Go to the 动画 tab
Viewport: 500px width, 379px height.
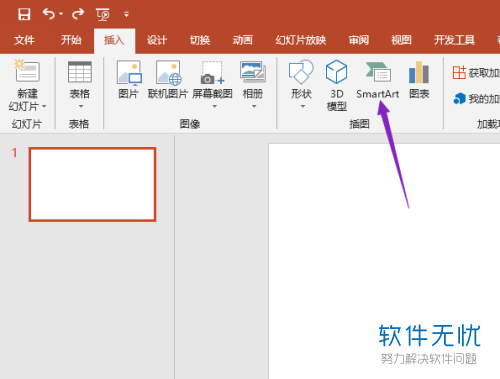pos(243,40)
